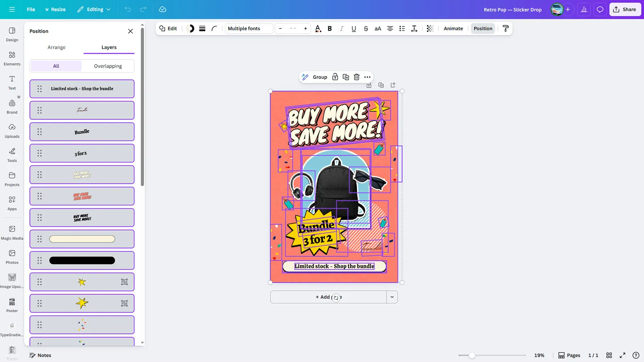Click the Animate button

point(453,29)
